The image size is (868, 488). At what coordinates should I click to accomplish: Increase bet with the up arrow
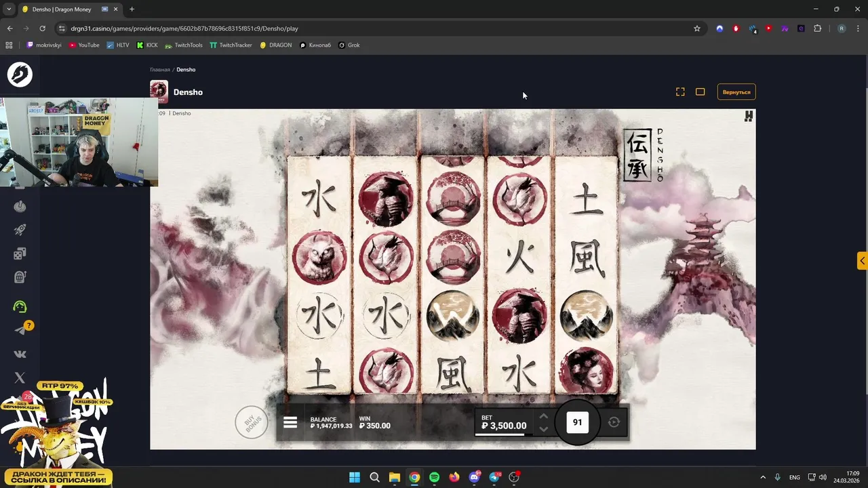[543, 417]
